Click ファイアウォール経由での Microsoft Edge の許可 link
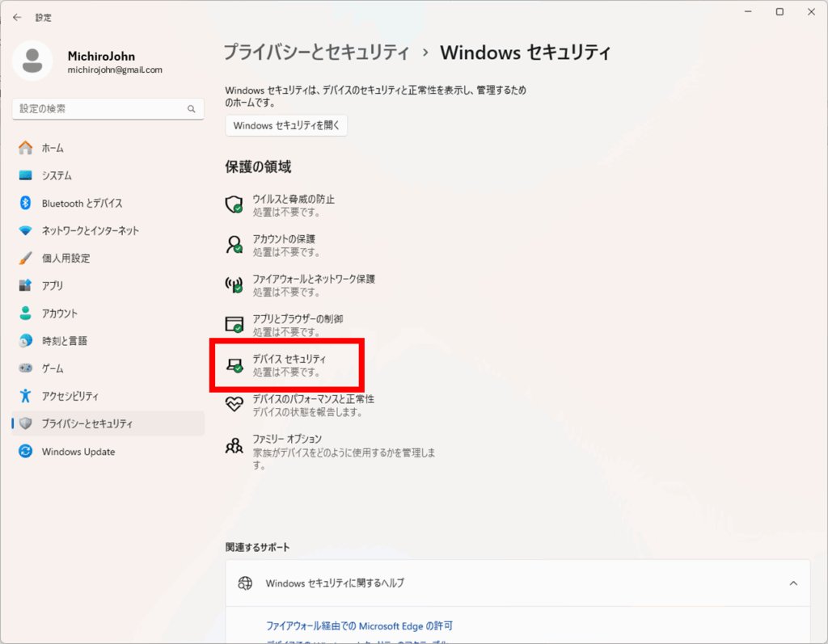 (x=359, y=626)
